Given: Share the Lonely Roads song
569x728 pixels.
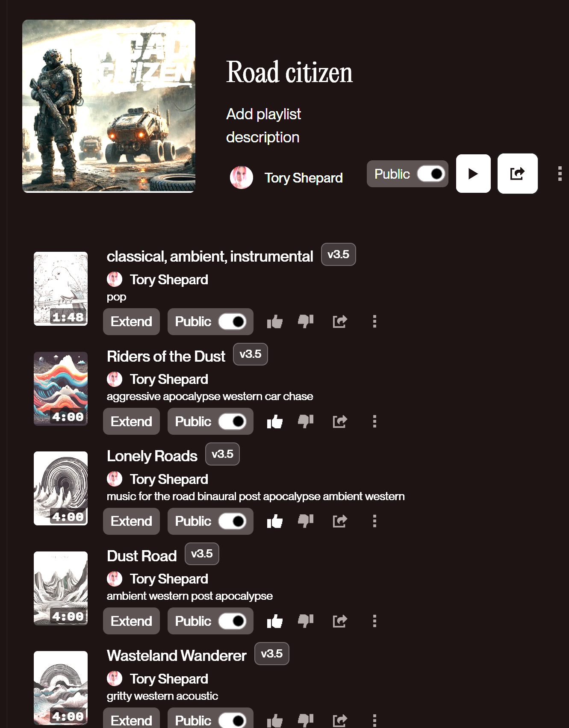Looking at the screenshot, I should [x=340, y=521].
